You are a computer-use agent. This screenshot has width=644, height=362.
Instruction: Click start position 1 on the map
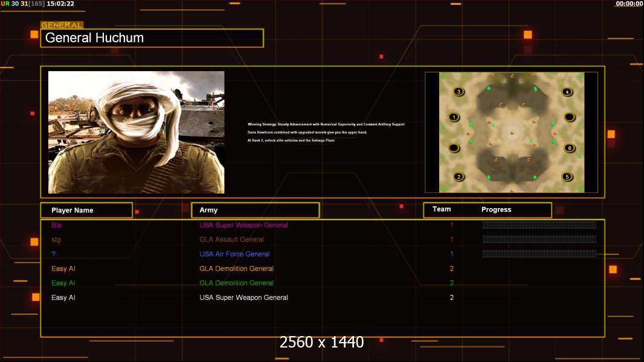(454, 117)
